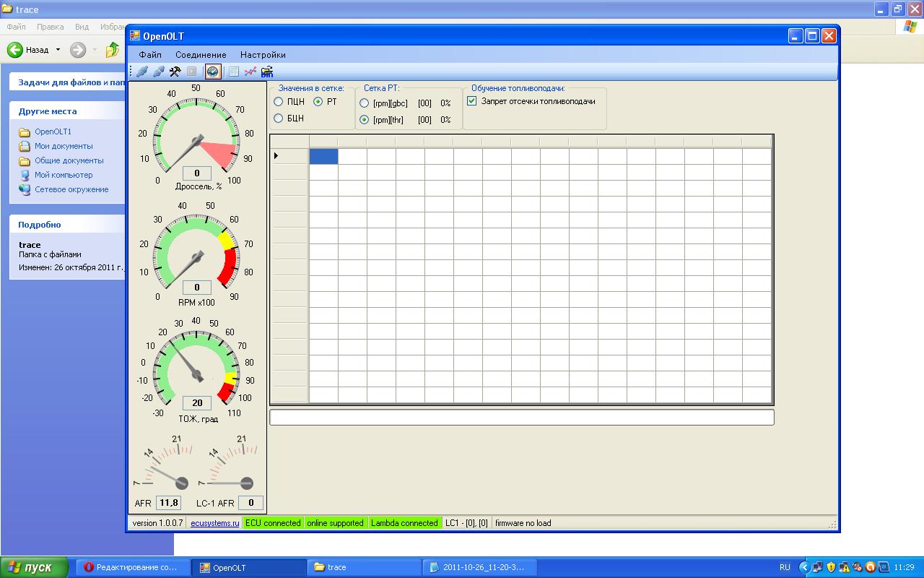Click the connect plug icon in toolbar
This screenshot has width=924, height=578.
click(x=141, y=72)
